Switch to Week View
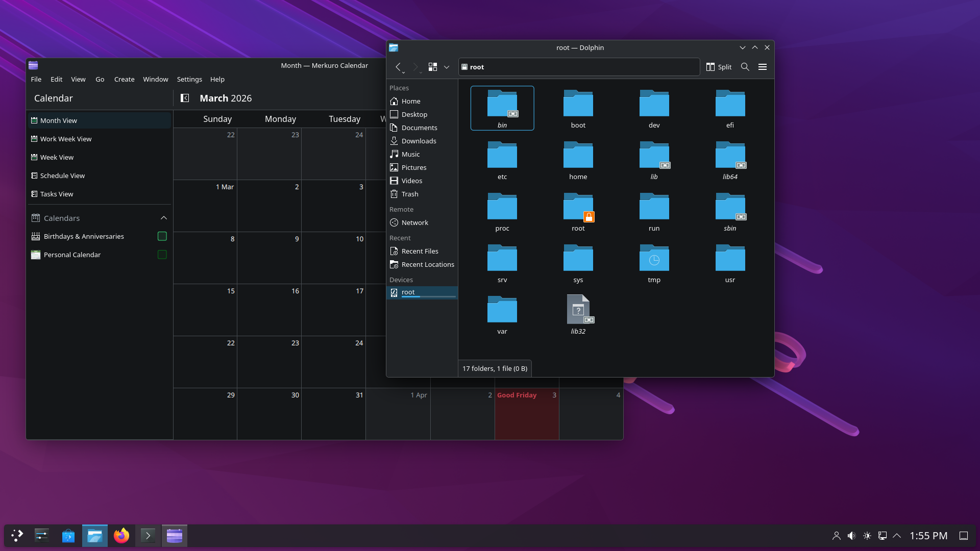The image size is (980, 551). [100, 157]
